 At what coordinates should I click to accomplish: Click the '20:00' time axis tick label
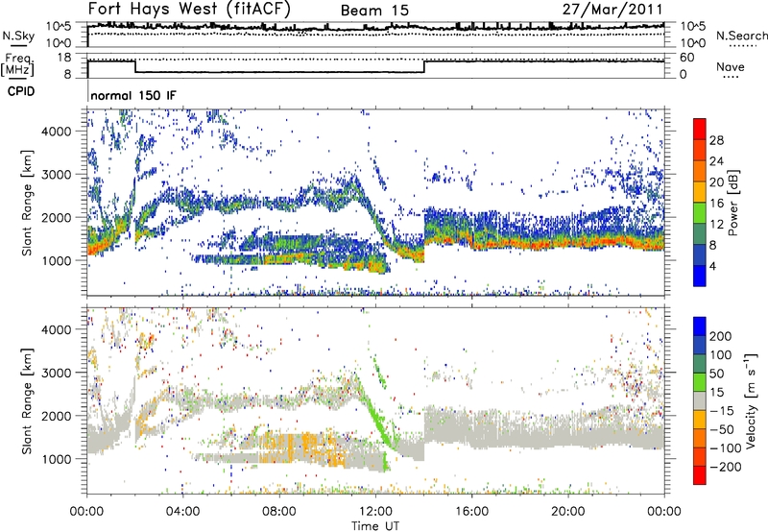pyautogui.click(x=567, y=512)
